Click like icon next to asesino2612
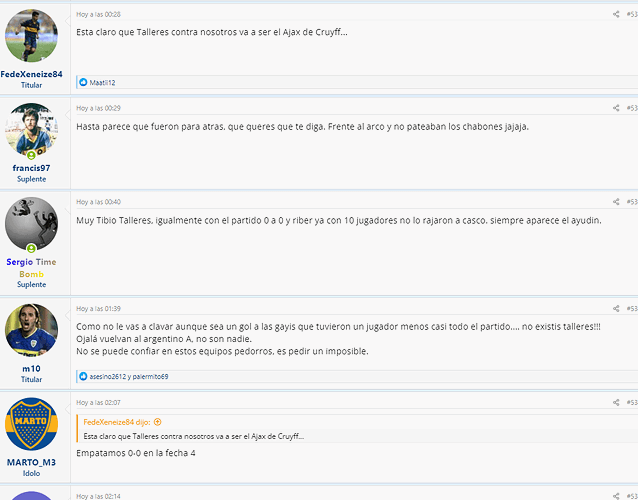The height and width of the screenshot is (500, 638). click(83, 376)
